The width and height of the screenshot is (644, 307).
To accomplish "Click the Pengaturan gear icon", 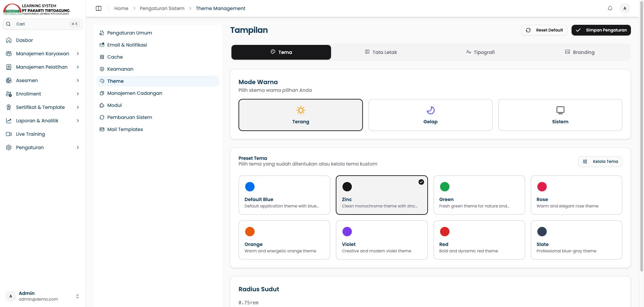I will pos(9,147).
